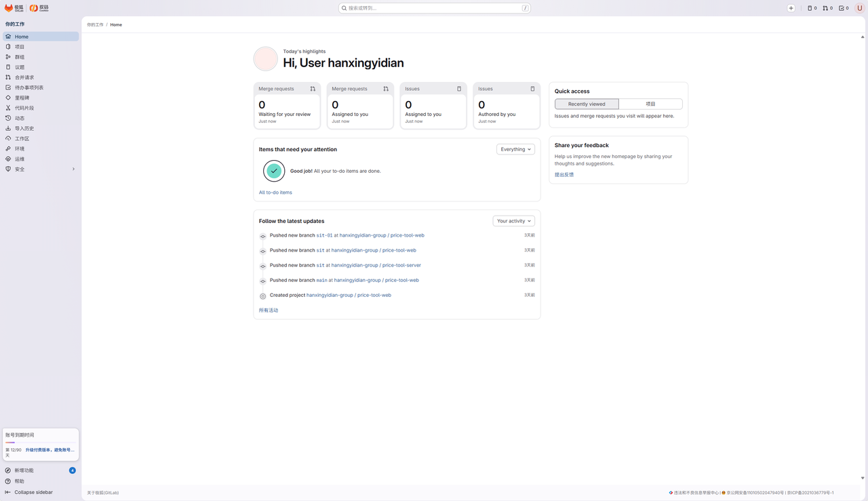The image size is (868, 501).
Task: Click the user avatar icon at top right
Action: (x=860, y=8)
